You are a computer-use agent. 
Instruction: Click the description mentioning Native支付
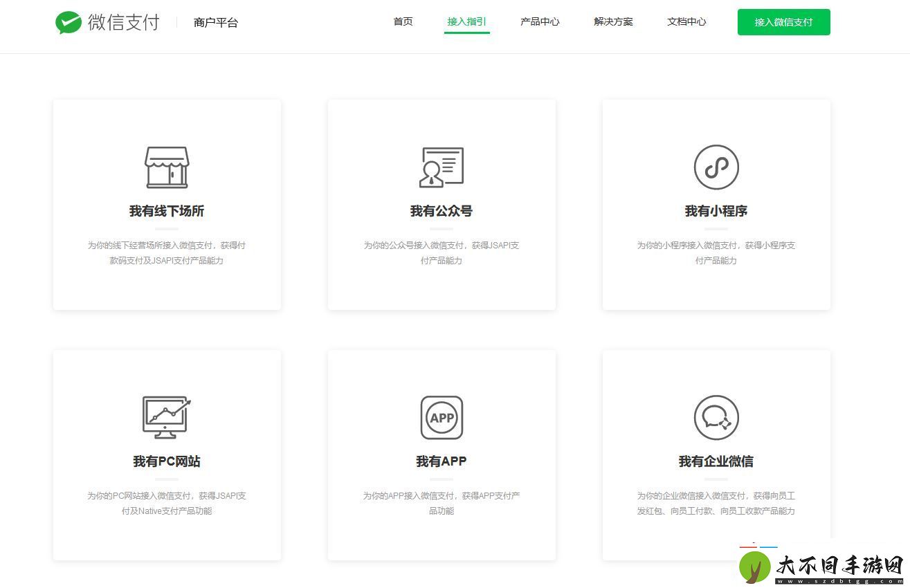167,504
